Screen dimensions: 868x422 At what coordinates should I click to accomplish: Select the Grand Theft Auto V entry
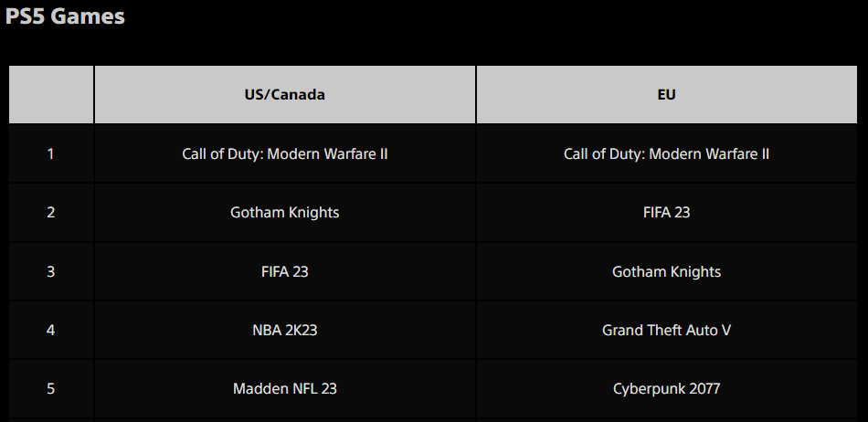coord(666,330)
